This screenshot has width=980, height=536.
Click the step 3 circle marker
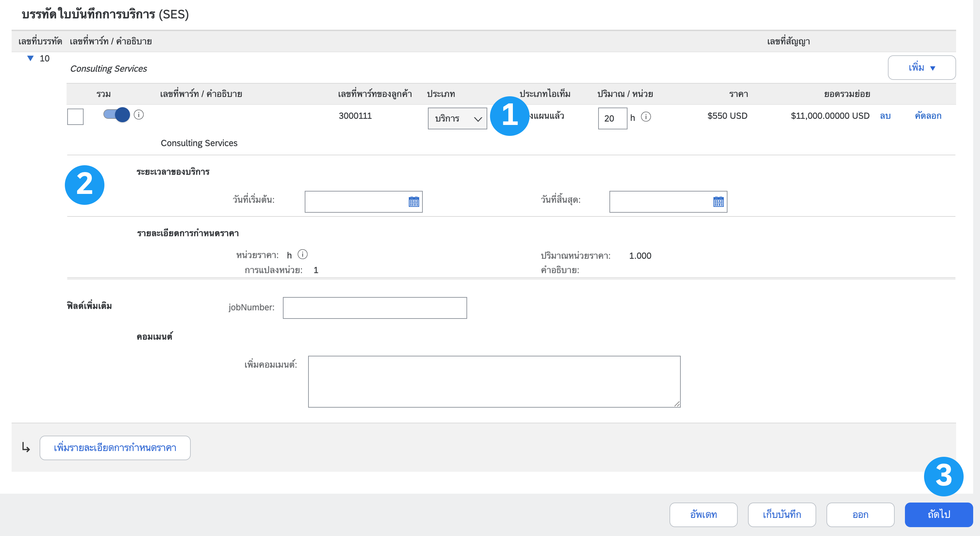pos(943,476)
